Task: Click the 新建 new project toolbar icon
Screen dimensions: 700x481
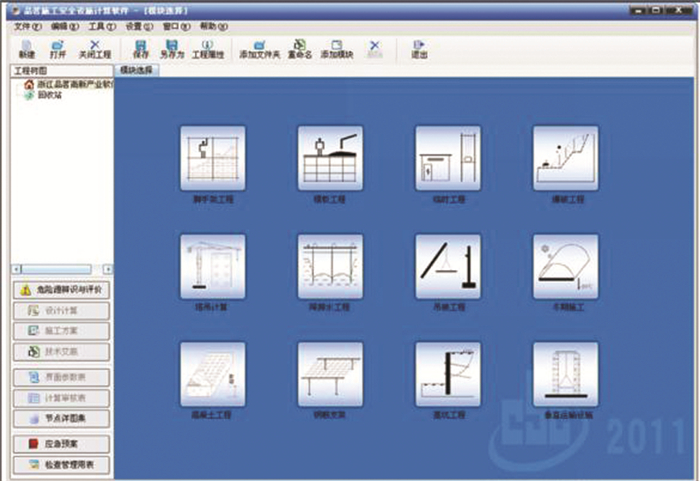Action: 27,49
